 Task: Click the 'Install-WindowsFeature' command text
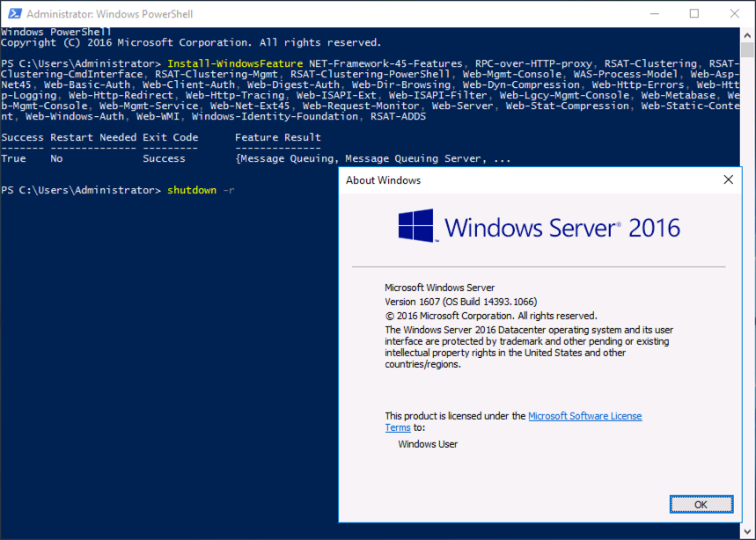(235, 63)
